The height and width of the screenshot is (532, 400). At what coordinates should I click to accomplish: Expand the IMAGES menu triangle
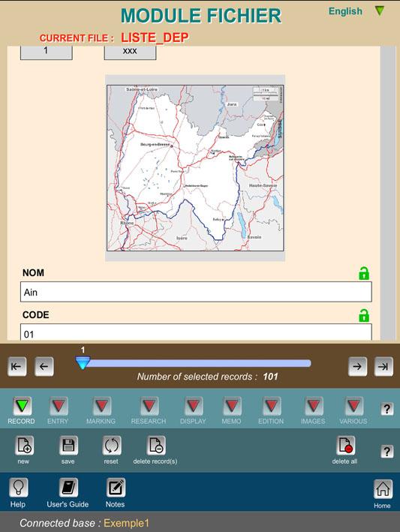[x=314, y=406]
